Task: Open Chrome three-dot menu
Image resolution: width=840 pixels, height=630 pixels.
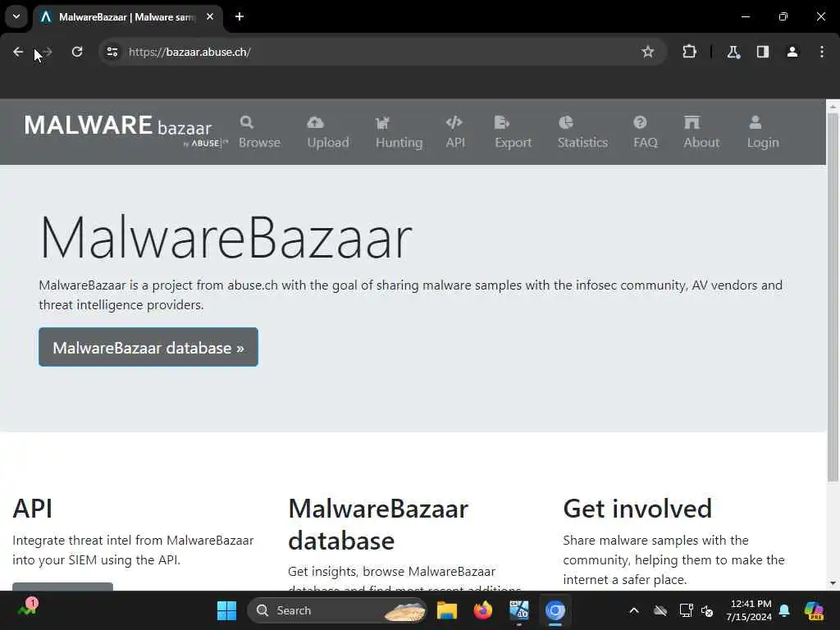Action: pos(822,52)
